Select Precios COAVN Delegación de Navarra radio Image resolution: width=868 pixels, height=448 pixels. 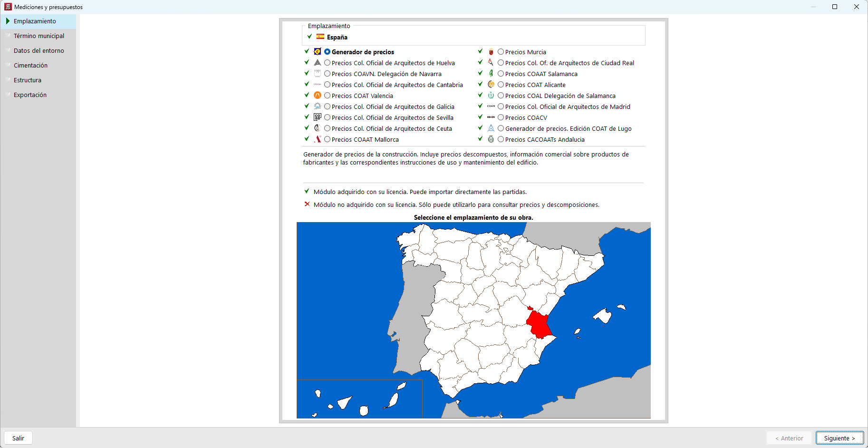327,74
